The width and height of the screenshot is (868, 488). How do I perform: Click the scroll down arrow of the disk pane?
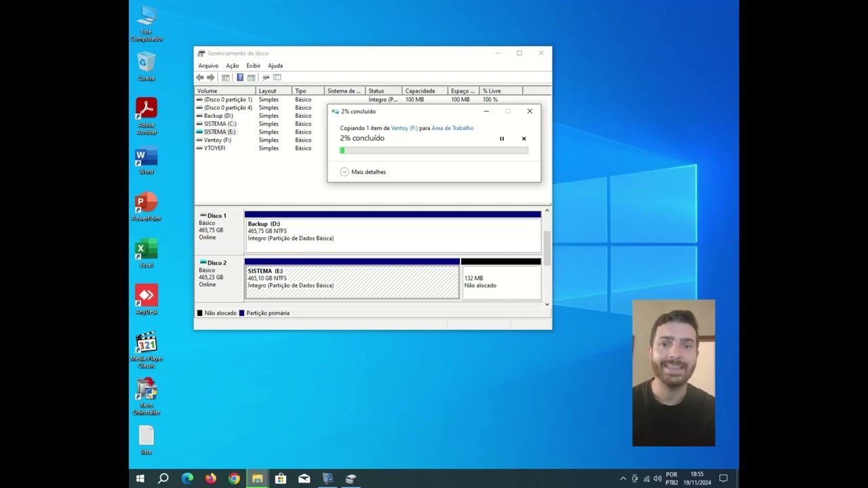(x=547, y=304)
